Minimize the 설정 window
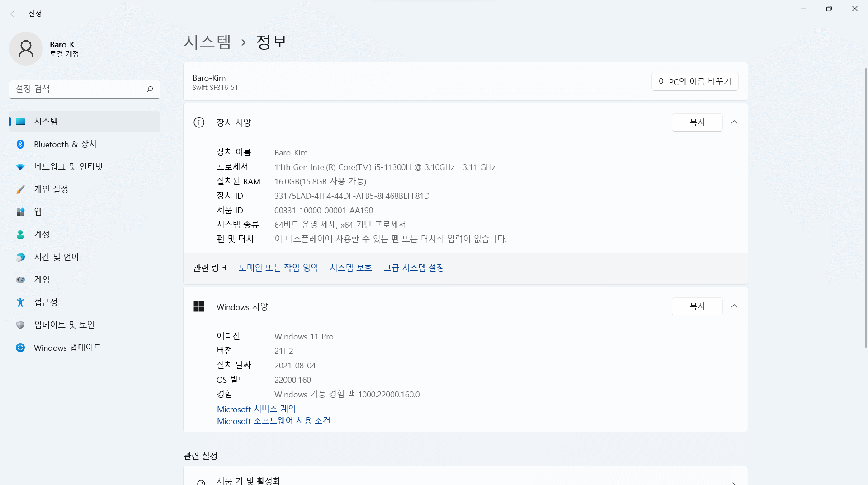The width and height of the screenshot is (868, 485). click(x=803, y=9)
